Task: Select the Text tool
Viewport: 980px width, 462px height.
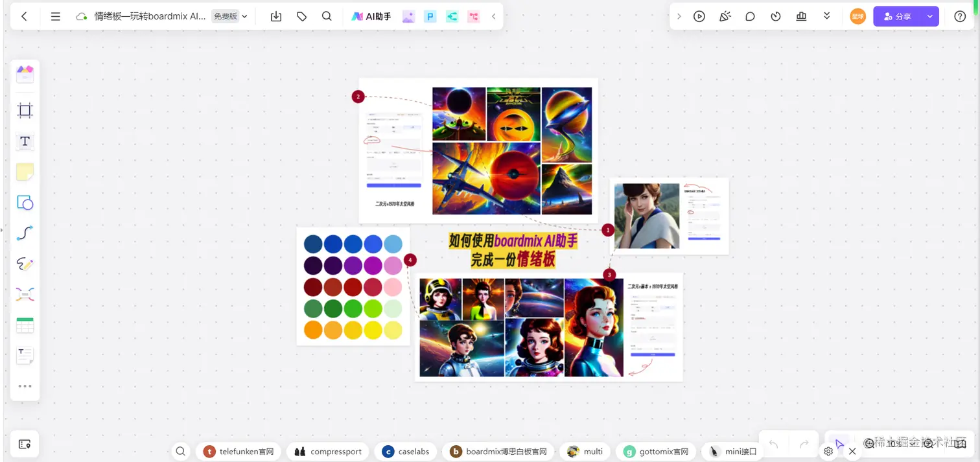Action: [x=25, y=141]
